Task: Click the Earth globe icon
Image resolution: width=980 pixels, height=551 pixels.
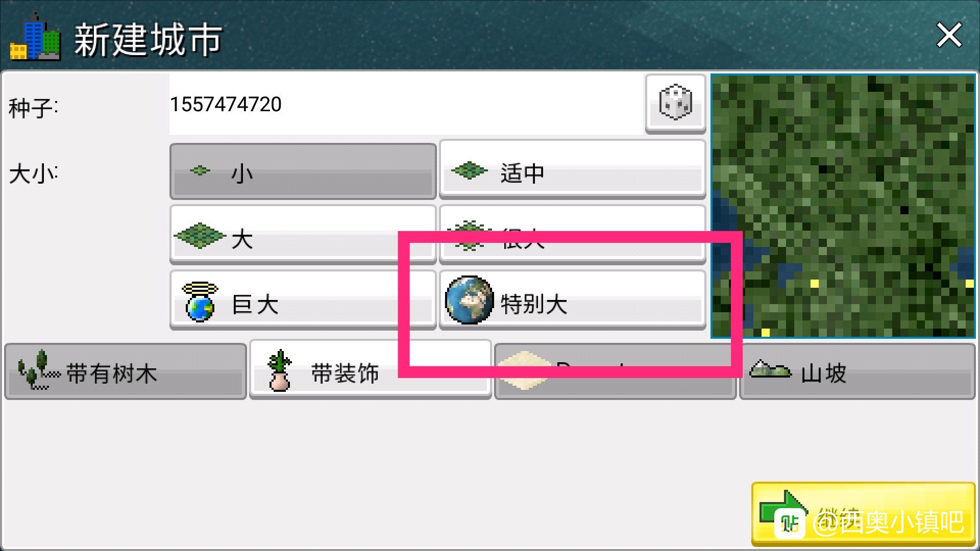Action: pos(469,300)
